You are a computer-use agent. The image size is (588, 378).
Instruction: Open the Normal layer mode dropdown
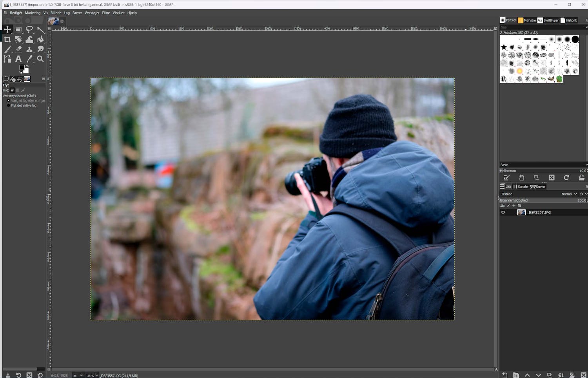click(569, 194)
